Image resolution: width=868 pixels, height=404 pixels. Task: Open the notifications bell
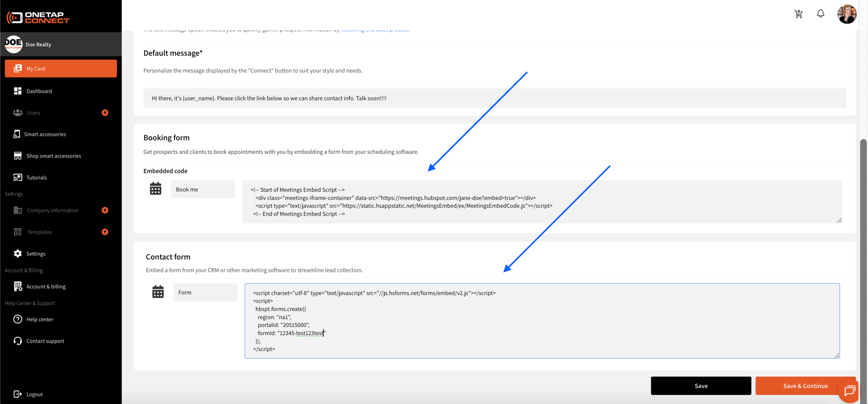tap(821, 13)
